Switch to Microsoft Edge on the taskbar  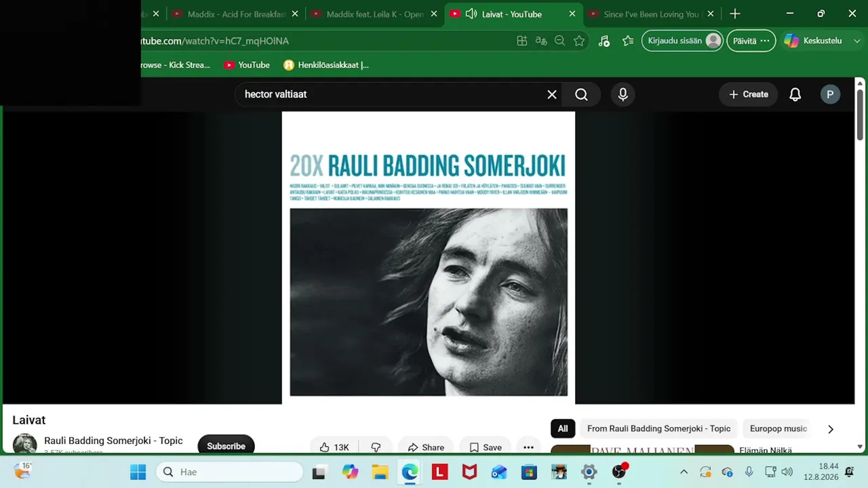(410, 472)
